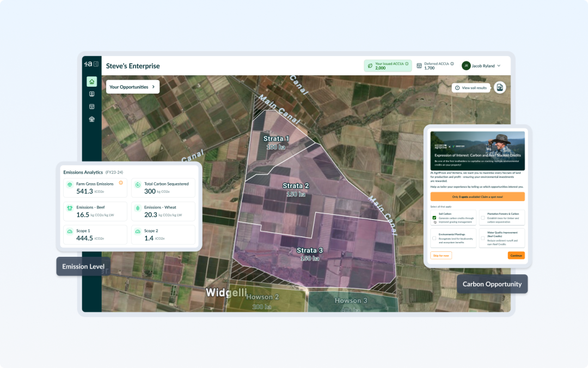Open the soil results document icon
This screenshot has width=588, height=368.
(500, 87)
